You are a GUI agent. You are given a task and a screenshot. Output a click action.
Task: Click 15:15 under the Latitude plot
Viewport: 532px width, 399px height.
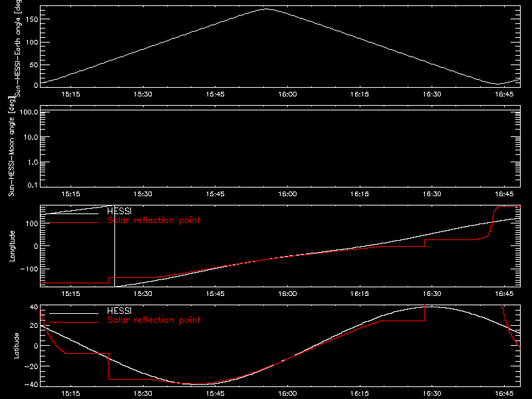click(x=70, y=394)
